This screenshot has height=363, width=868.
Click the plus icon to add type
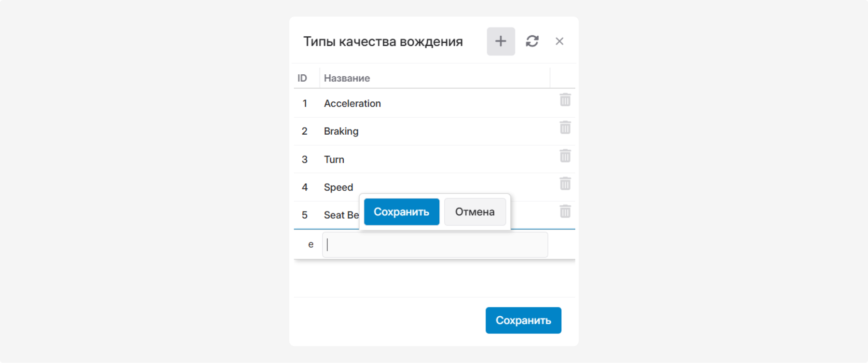point(501,41)
